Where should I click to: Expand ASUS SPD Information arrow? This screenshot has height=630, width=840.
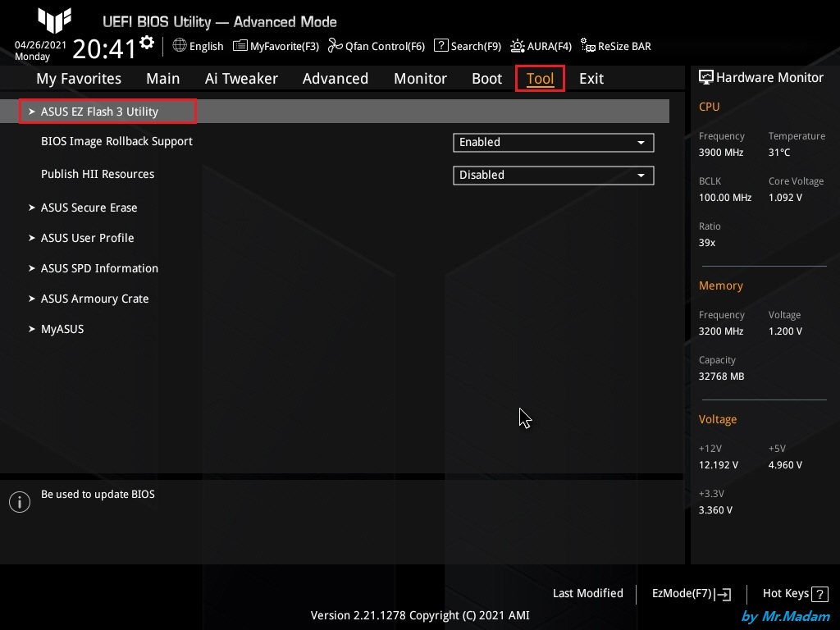tap(32, 268)
